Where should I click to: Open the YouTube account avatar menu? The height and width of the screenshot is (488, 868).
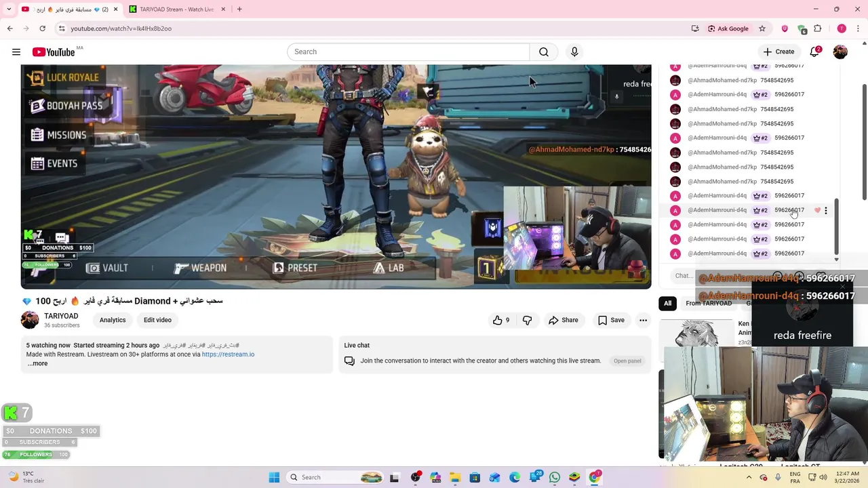pos(840,52)
